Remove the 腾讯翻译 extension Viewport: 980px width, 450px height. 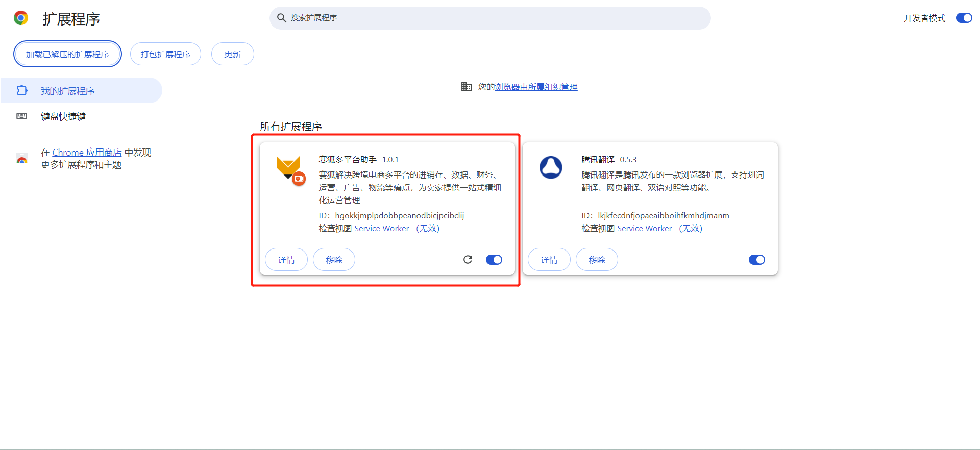click(597, 260)
